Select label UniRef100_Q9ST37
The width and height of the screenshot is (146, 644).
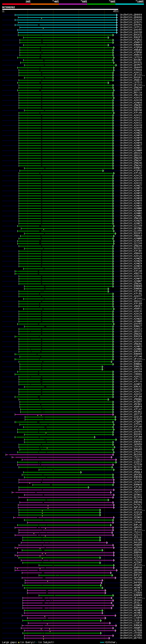click(x=131, y=414)
